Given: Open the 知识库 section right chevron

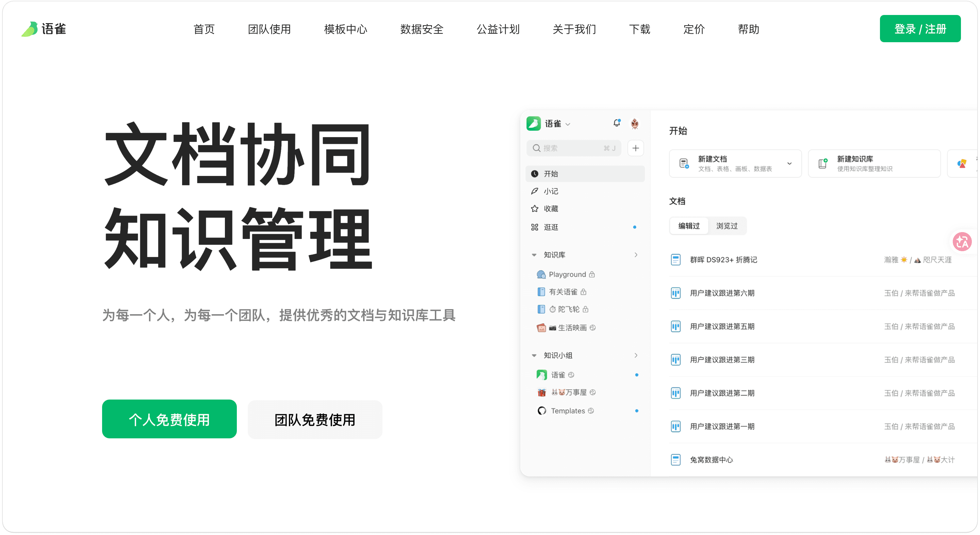Looking at the screenshot, I should tap(636, 255).
